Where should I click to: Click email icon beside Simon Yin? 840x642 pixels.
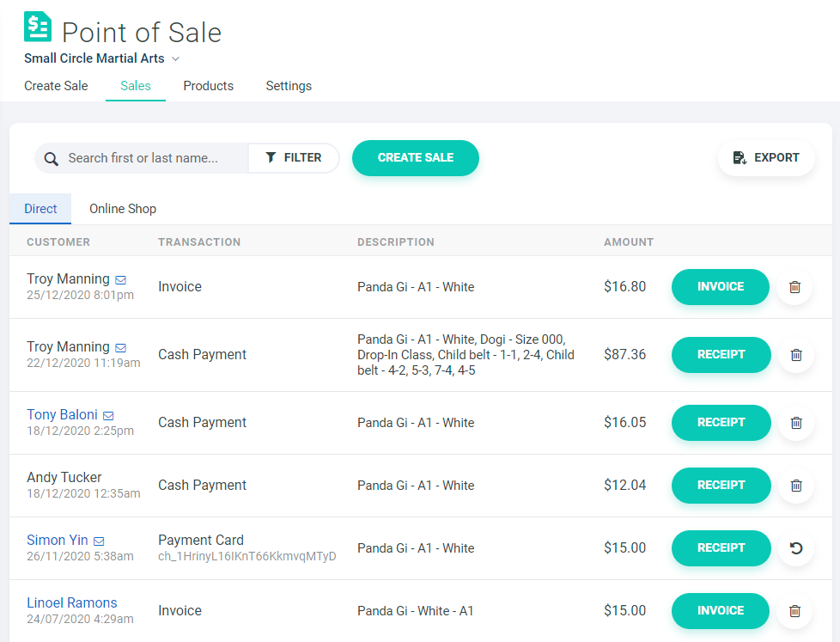click(x=99, y=541)
